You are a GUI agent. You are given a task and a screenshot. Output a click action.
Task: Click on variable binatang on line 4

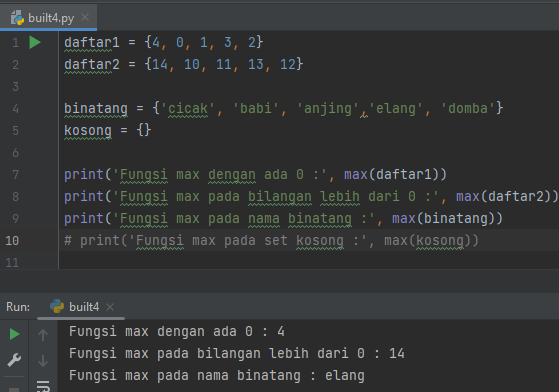tap(96, 109)
